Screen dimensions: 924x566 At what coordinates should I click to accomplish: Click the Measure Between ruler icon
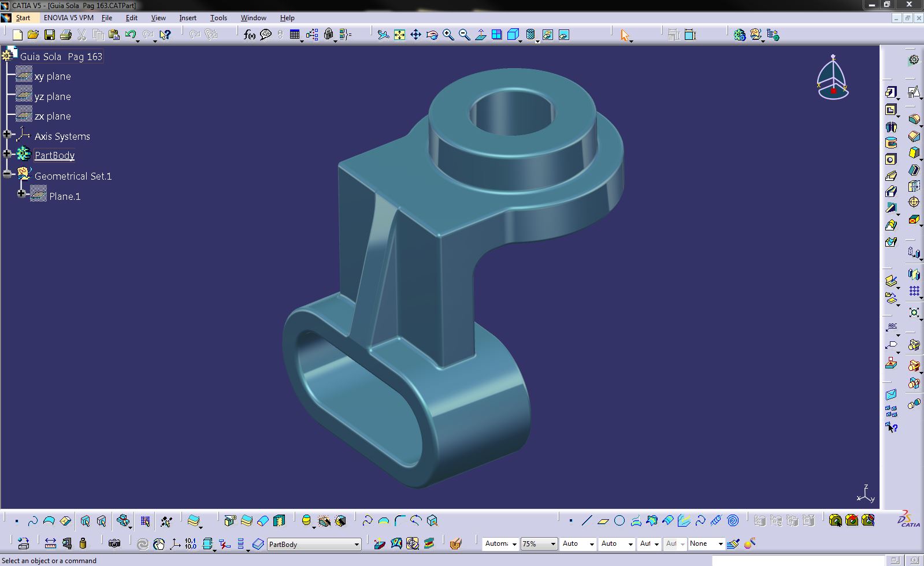(50, 543)
